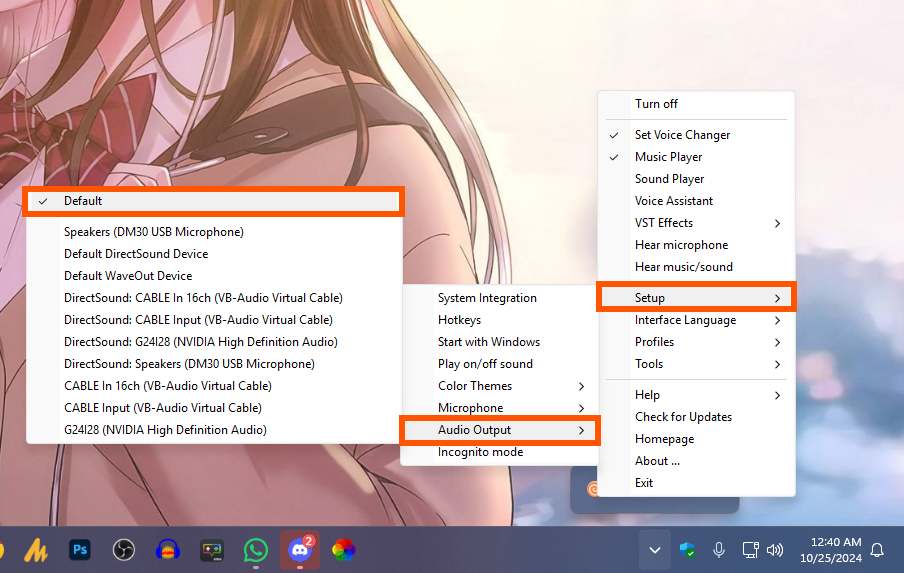The height and width of the screenshot is (573, 904).
Task: Uncheck Set Voice Changer
Action: 696,135
